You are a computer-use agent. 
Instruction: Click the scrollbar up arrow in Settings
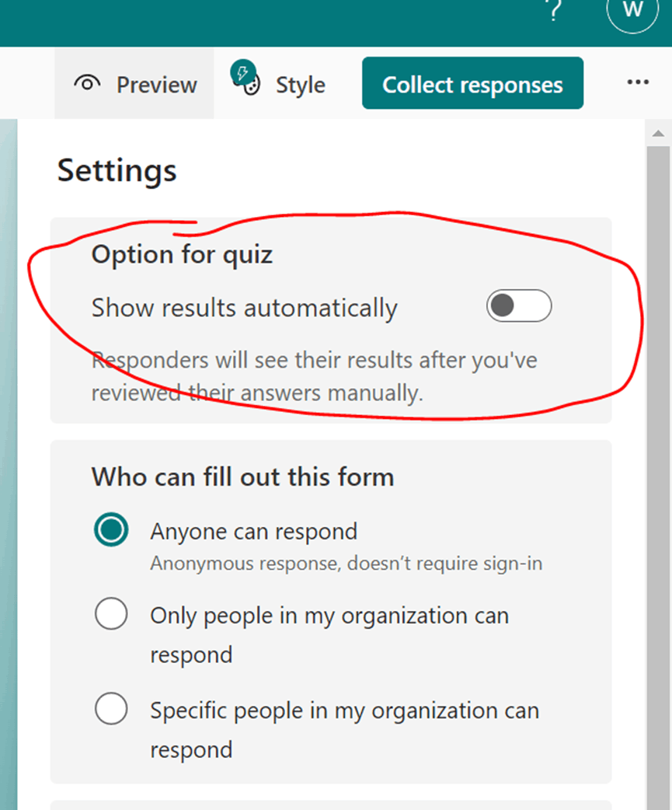click(658, 133)
